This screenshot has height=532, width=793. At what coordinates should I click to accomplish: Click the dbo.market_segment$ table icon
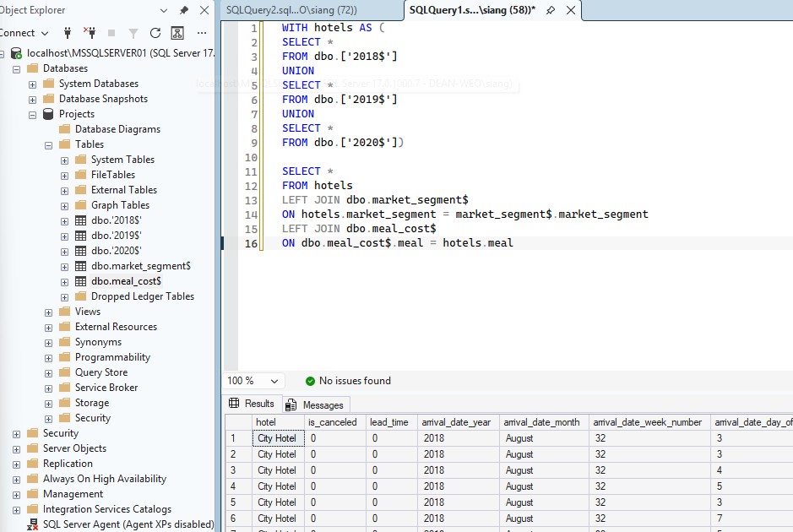click(x=80, y=266)
